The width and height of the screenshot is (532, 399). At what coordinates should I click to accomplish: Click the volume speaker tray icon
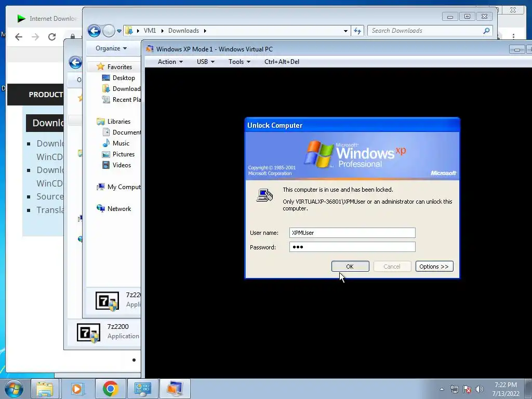480,389
